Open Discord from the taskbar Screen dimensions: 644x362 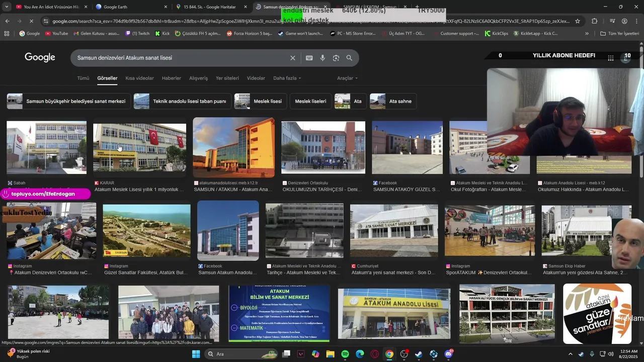(448, 354)
